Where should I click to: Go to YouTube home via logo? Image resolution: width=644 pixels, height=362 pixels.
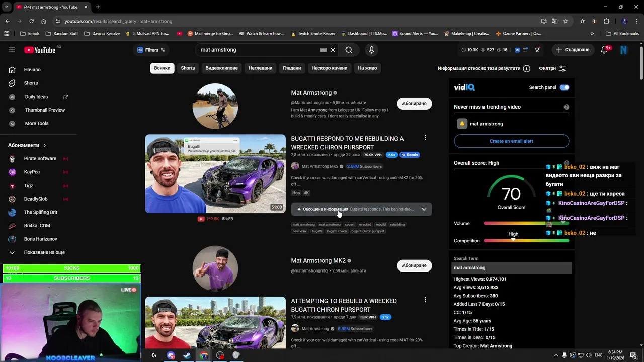coord(39,50)
